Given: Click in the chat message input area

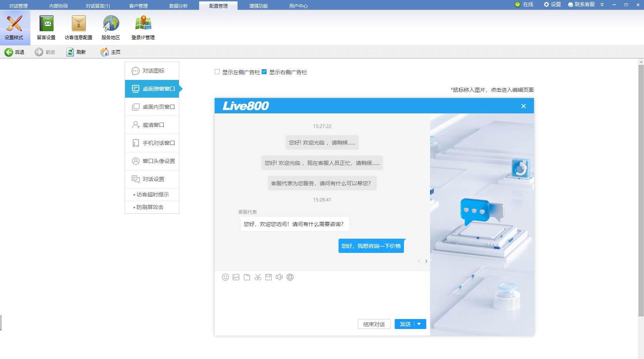Looking at the screenshot, I should tap(322, 301).
